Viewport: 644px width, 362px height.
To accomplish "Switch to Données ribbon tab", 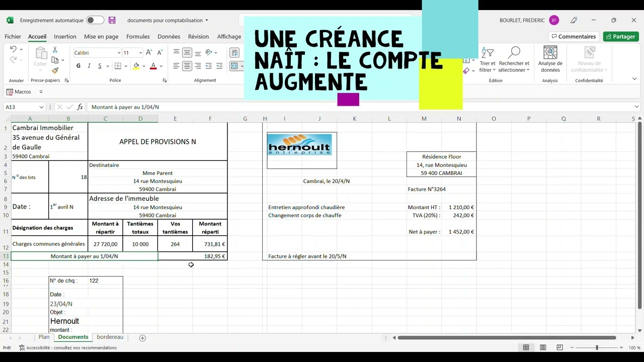I will [x=169, y=37].
